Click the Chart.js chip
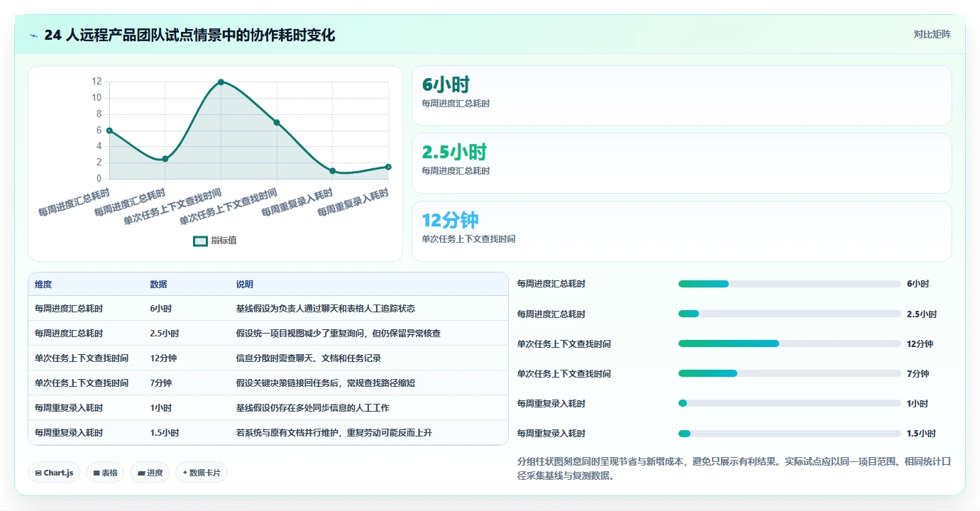 54,473
